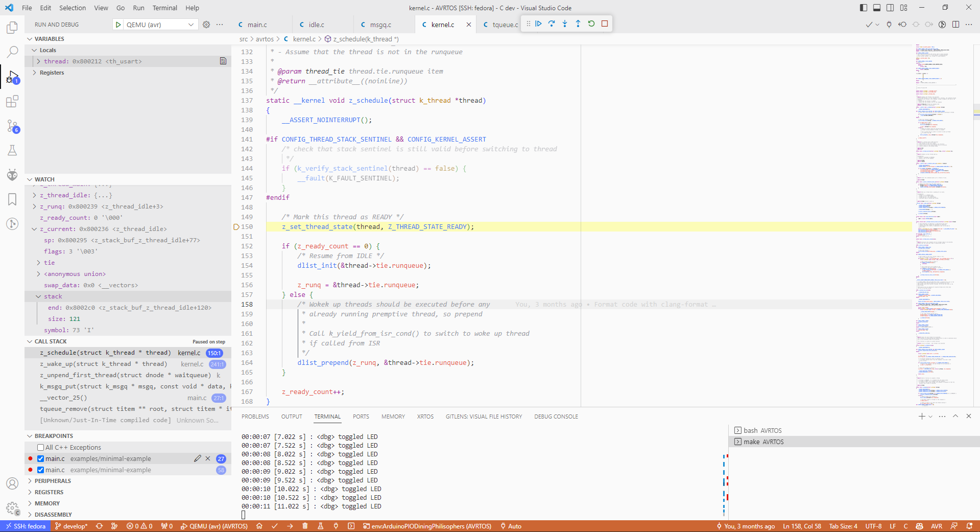
Task: Collapse the WATCH section
Action: pos(30,179)
